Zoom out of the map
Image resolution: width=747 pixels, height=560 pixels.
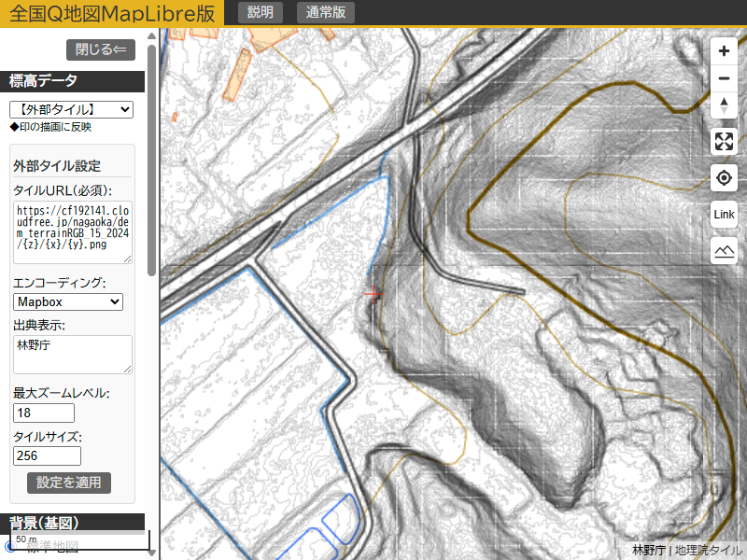tap(724, 79)
